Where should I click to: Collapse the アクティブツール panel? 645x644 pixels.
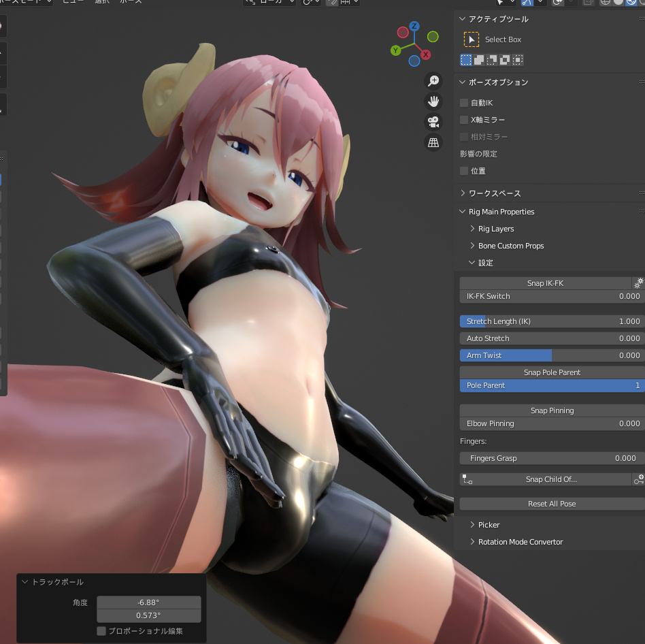(463, 19)
